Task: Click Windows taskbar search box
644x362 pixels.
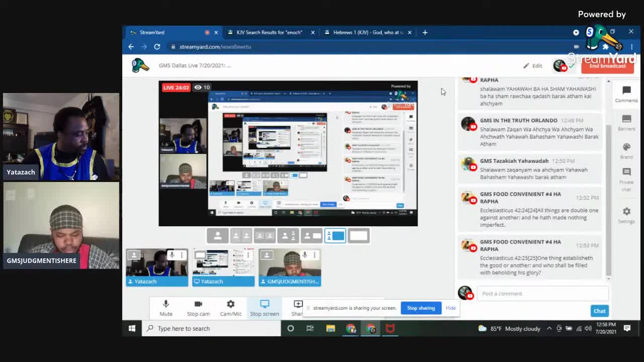Action: point(211,328)
